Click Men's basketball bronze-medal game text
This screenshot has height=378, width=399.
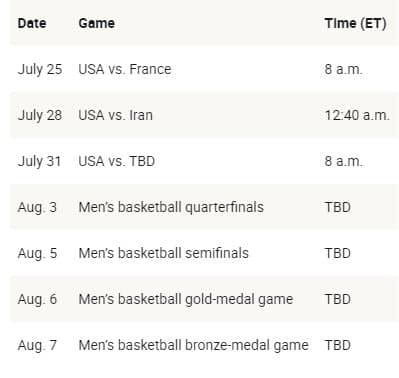(x=193, y=345)
